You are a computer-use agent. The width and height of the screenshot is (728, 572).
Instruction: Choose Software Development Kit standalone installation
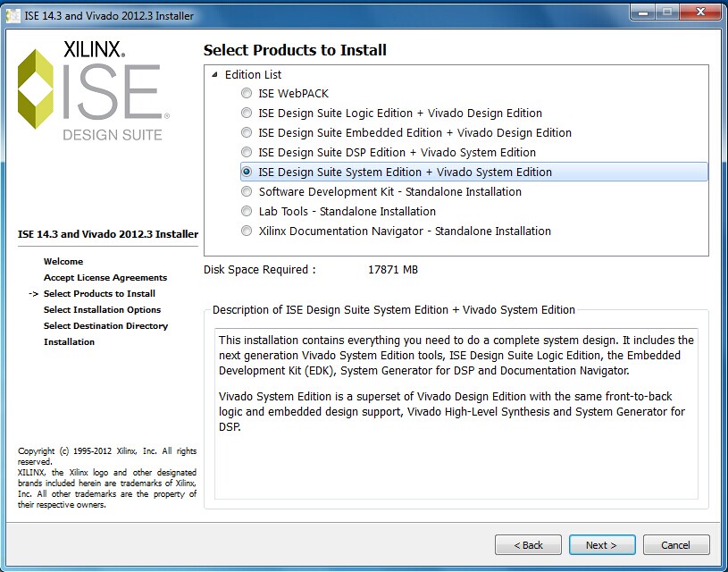(247, 192)
